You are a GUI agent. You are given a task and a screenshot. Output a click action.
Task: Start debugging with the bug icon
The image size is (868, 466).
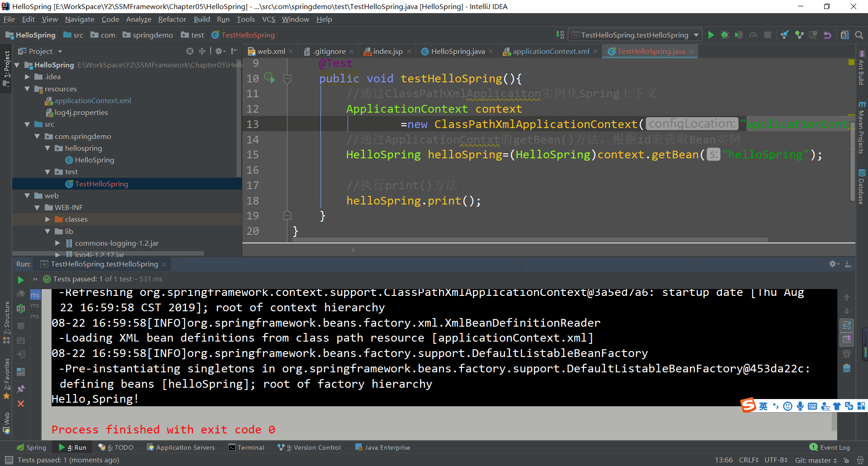coord(725,35)
